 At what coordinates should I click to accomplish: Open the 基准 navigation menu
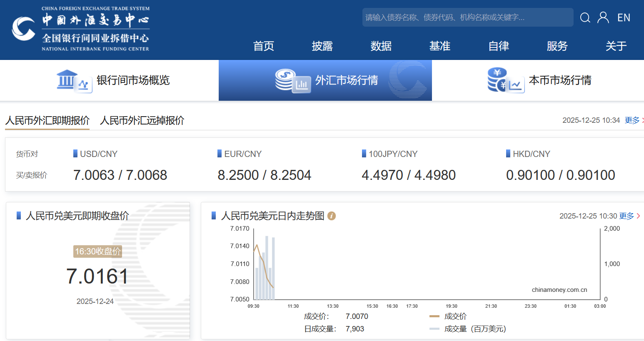click(440, 46)
